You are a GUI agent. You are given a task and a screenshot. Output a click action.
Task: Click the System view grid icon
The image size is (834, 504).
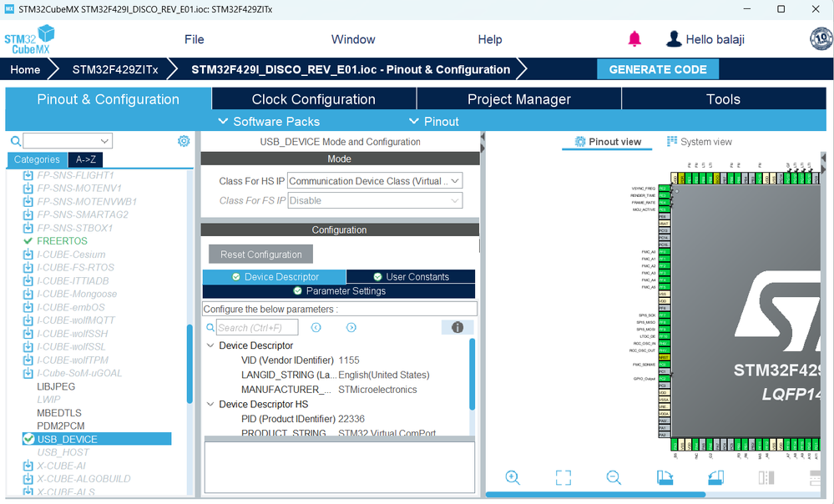point(672,141)
